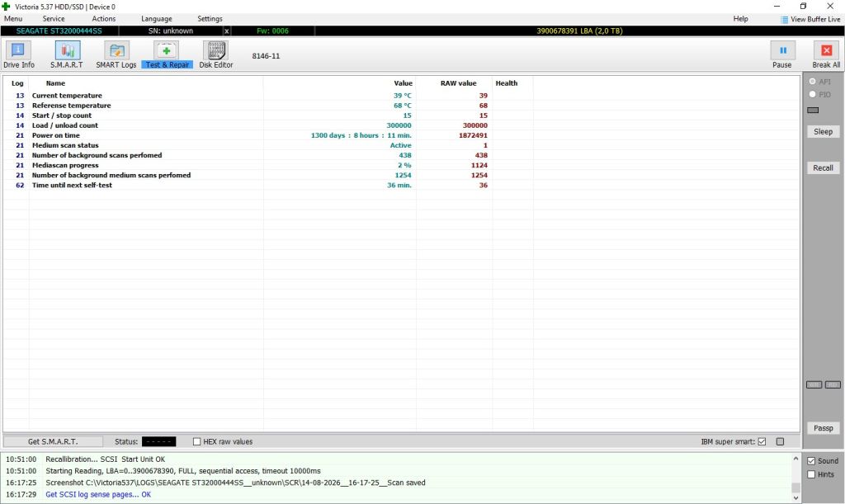Click the Get S.M.A.R.T. button

pyautogui.click(x=53, y=441)
